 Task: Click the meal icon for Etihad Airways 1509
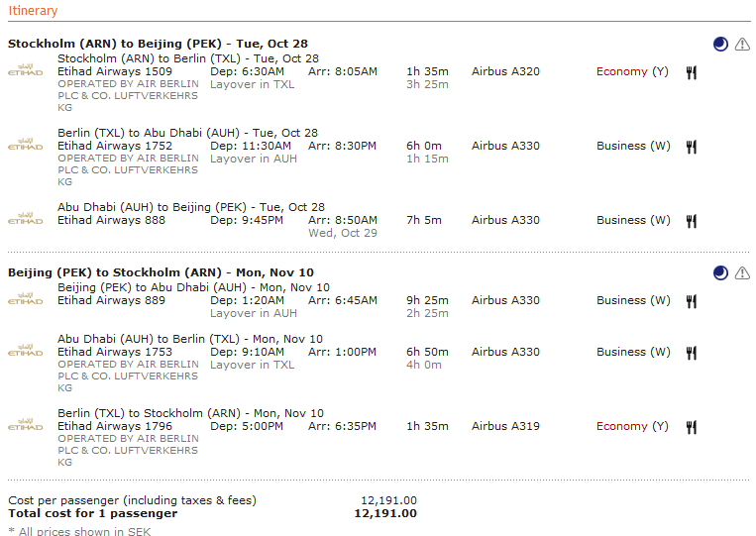pyautogui.click(x=692, y=72)
